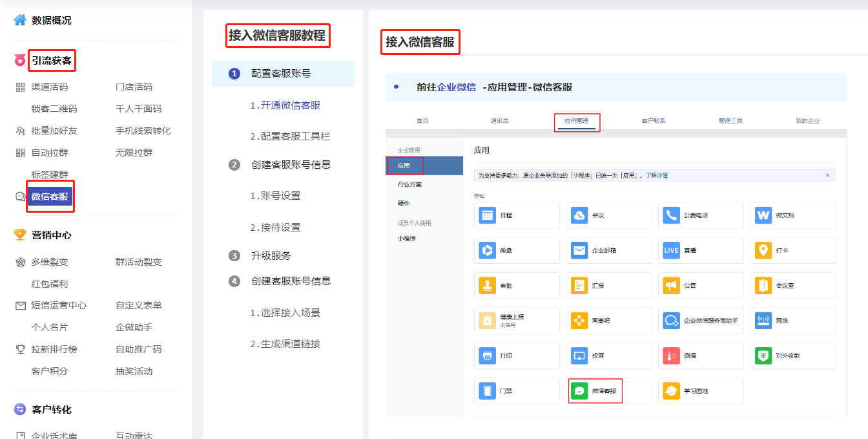868x439 pixels.
Task: Jump to 1.账号设置 section
Action: [275, 196]
